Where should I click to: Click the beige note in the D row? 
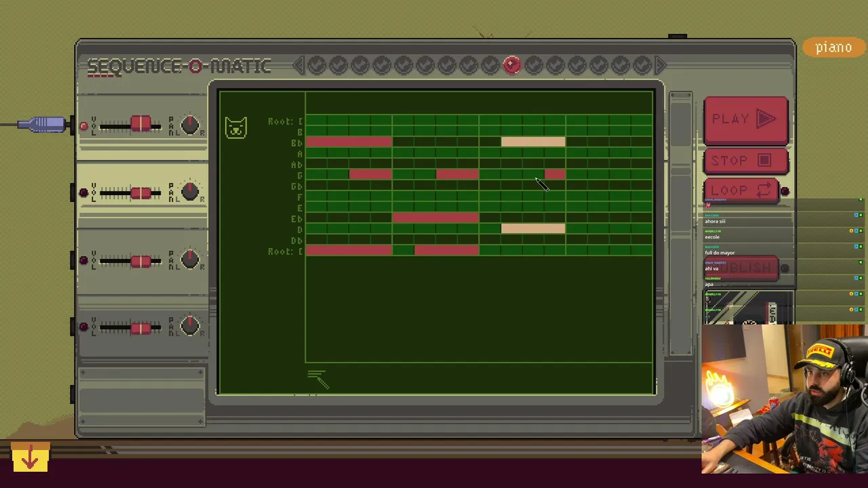(533, 229)
